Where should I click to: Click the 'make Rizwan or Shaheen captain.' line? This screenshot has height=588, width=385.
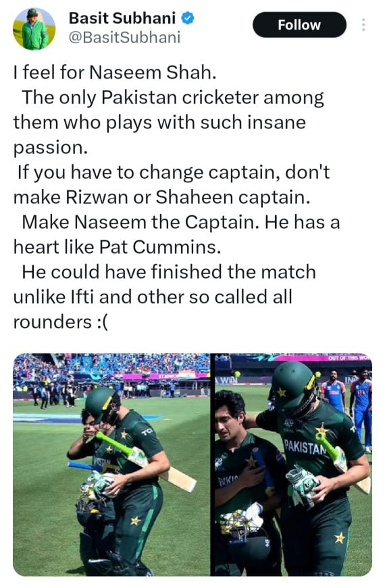(161, 197)
